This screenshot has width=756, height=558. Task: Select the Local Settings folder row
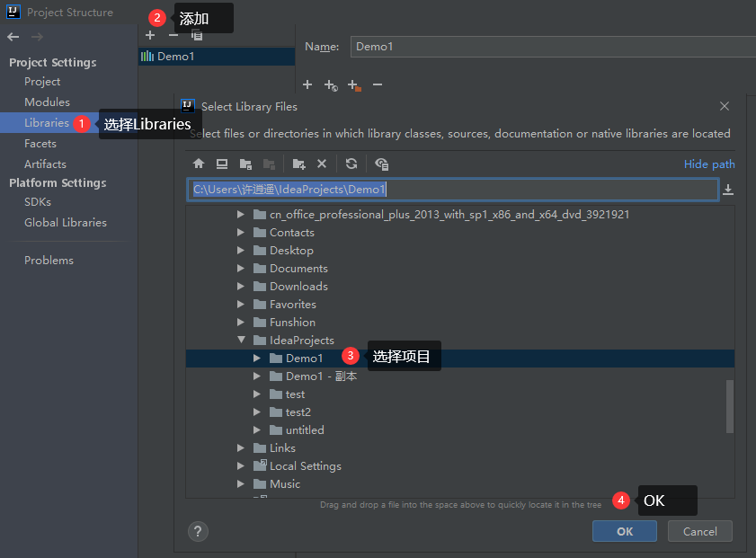coord(460,466)
